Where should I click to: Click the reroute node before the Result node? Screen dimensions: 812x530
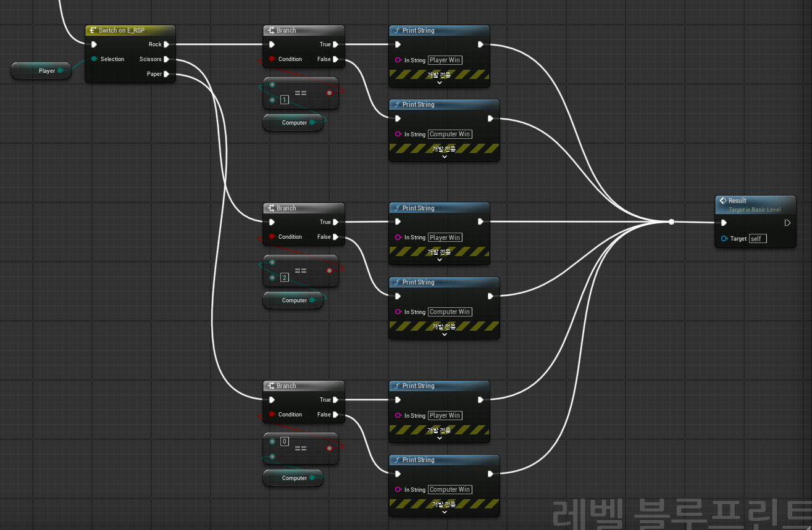tap(671, 222)
